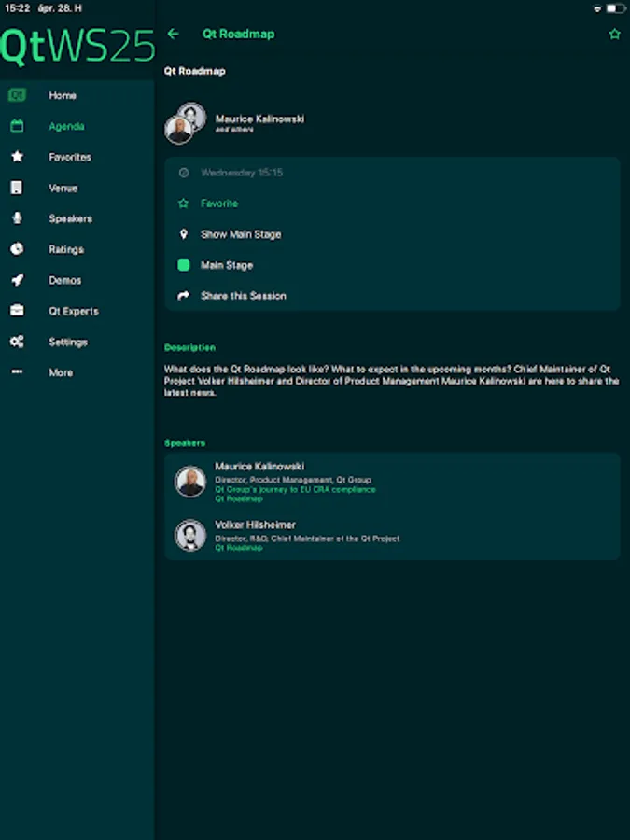This screenshot has height=840, width=630.
Task: Open Qt Roadmap link under Maurice Kalinowski
Action: pyautogui.click(x=239, y=498)
